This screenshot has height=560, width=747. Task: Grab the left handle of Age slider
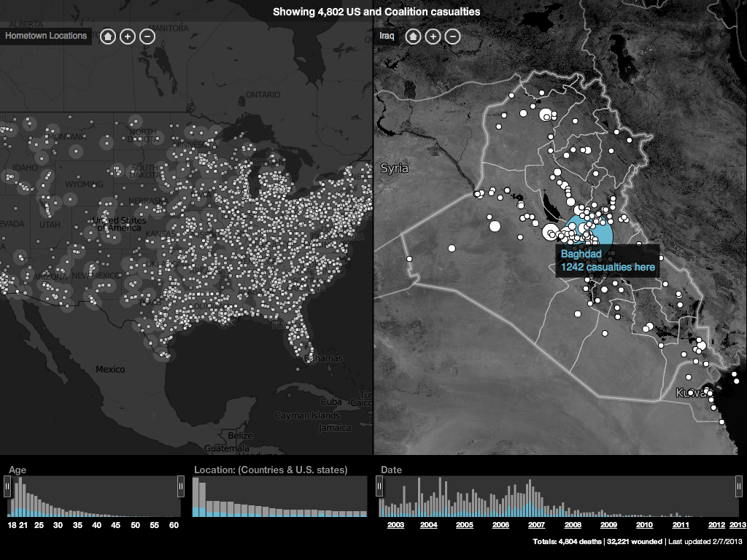click(x=8, y=486)
